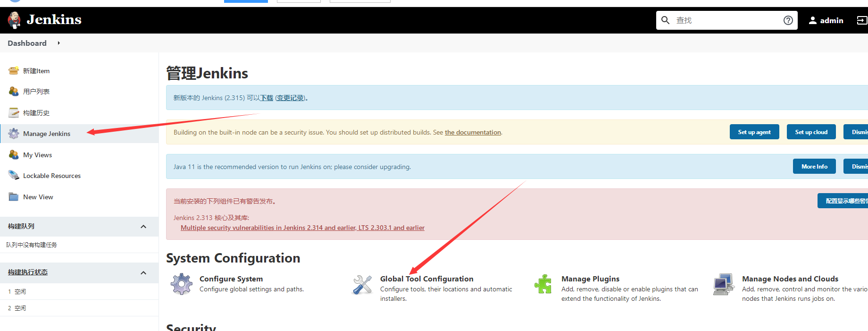The width and height of the screenshot is (868, 331).
Task: Click the New View folder icon
Action: click(x=14, y=197)
